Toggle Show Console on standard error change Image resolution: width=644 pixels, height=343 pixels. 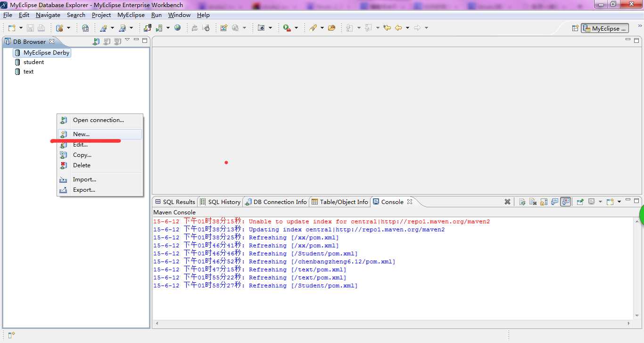click(x=566, y=202)
